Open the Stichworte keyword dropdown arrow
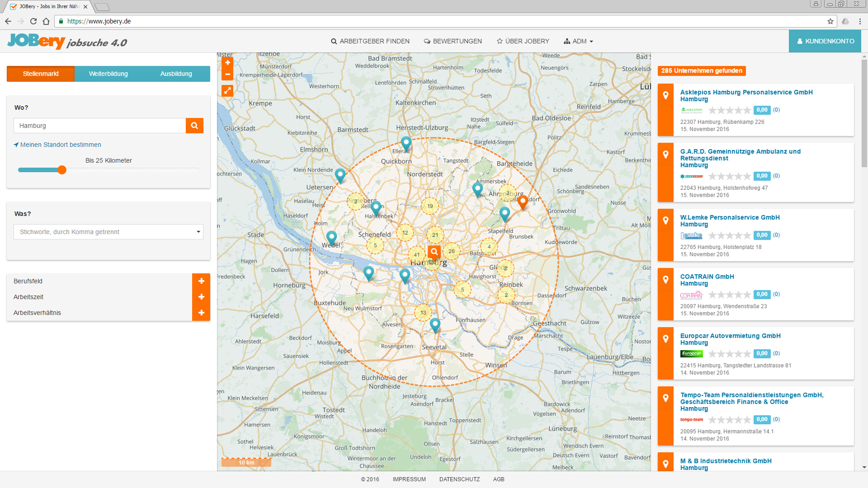 198,232
